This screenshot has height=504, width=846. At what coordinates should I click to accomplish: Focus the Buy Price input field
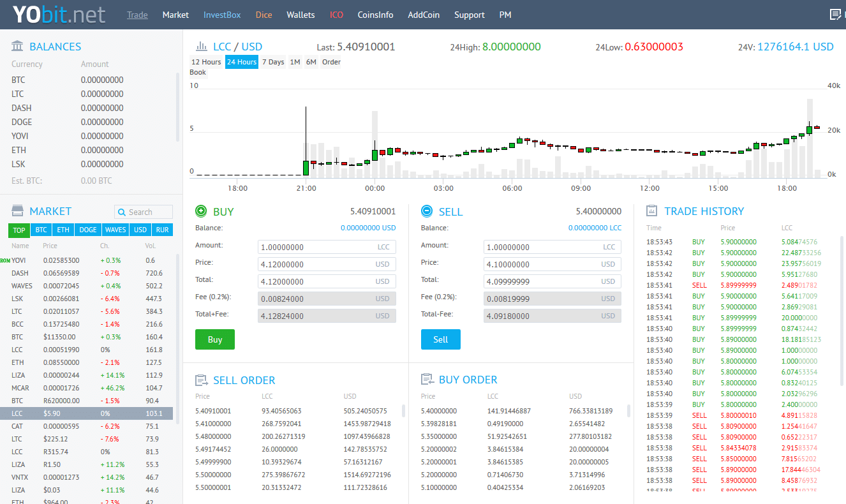(x=327, y=264)
